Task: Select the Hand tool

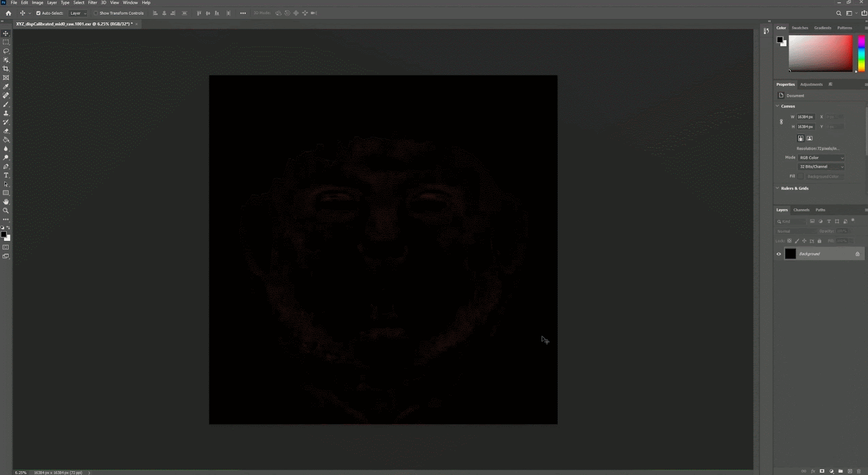Action: click(x=6, y=201)
